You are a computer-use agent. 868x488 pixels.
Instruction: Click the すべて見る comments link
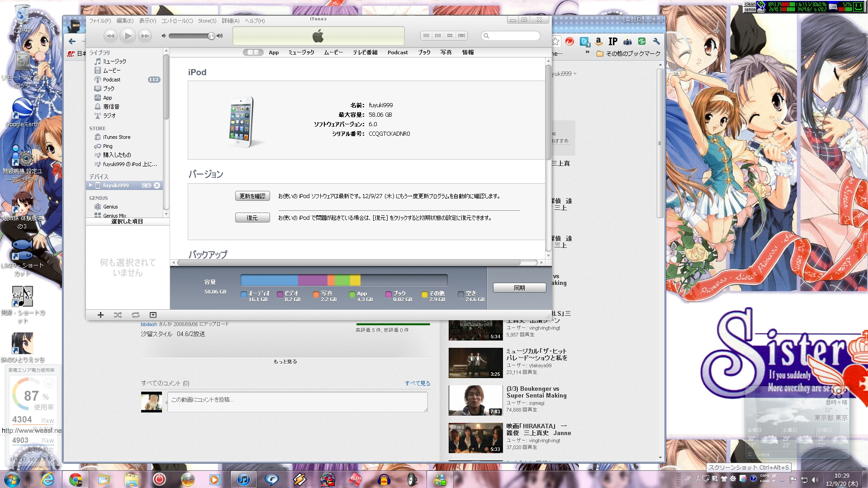pos(417,383)
